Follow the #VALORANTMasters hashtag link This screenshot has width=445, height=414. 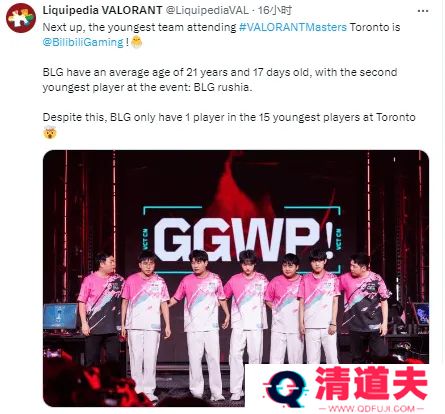(293, 27)
